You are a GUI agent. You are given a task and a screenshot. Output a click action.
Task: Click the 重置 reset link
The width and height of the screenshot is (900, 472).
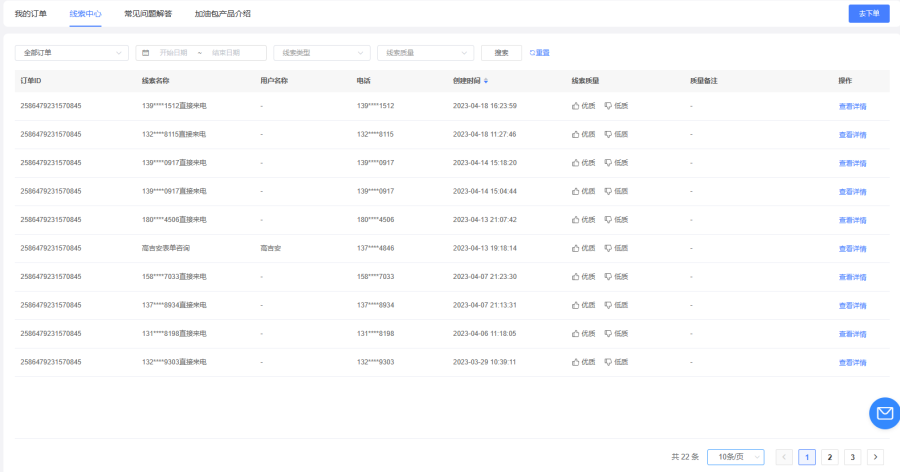tap(540, 53)
